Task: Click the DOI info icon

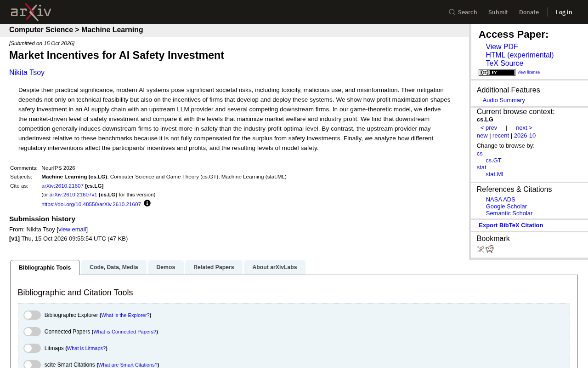Action: point(147,203)
